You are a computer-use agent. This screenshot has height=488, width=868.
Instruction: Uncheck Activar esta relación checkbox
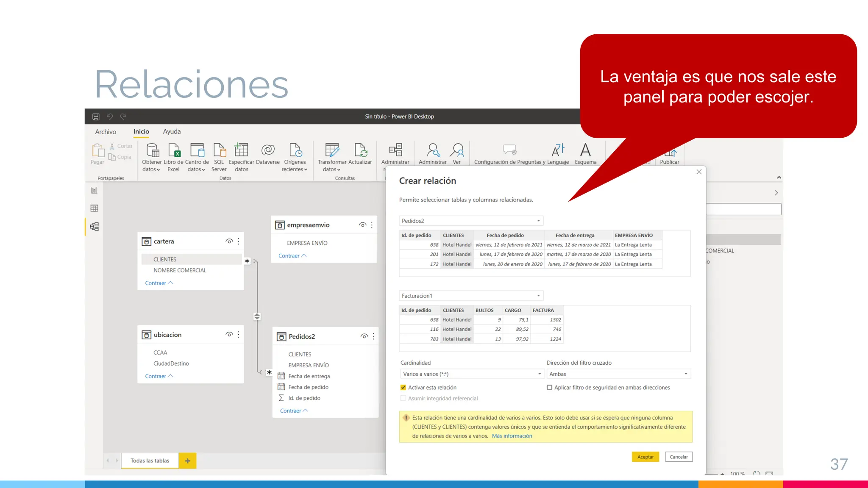403,388
